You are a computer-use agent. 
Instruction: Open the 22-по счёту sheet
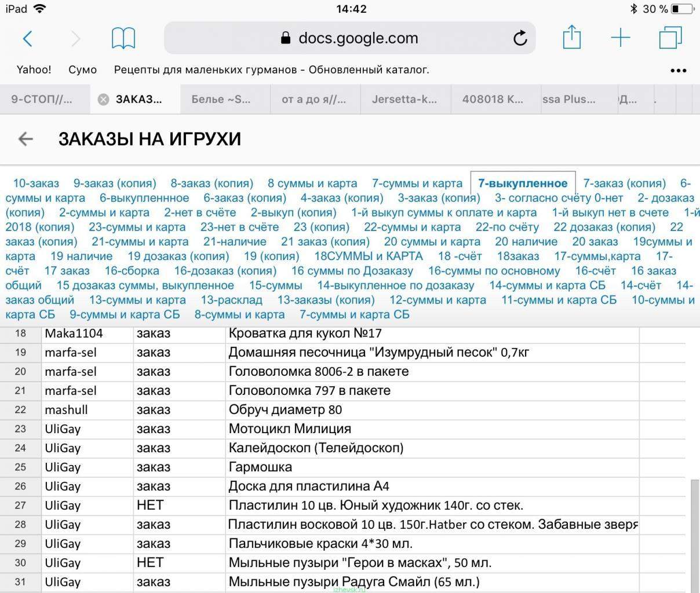507,227
